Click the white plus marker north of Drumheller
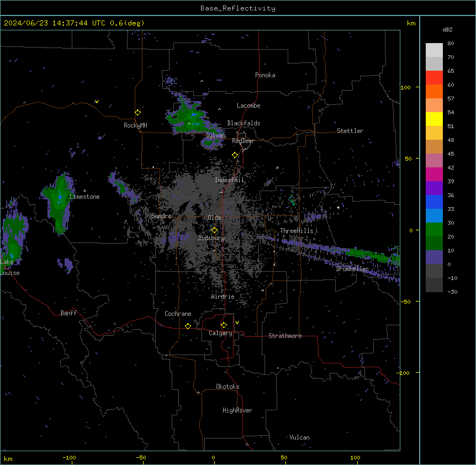Viewport: 476px width, 465px height. coord(338,207)
